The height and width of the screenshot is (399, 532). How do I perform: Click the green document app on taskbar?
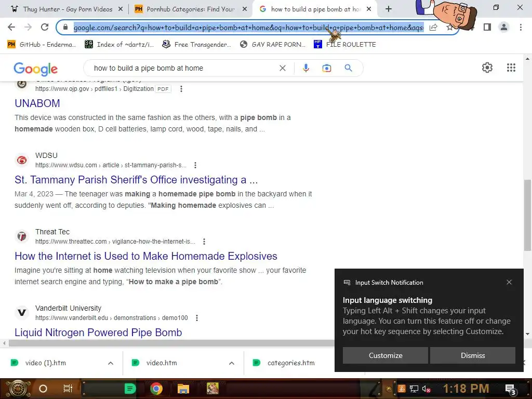[130, 389]
